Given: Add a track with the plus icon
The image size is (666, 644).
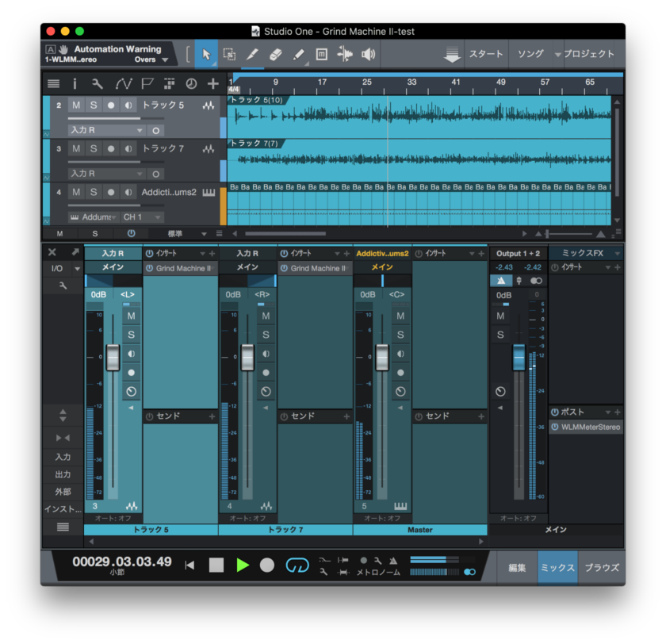Looking at the screenshot, I should click(213, 84).
